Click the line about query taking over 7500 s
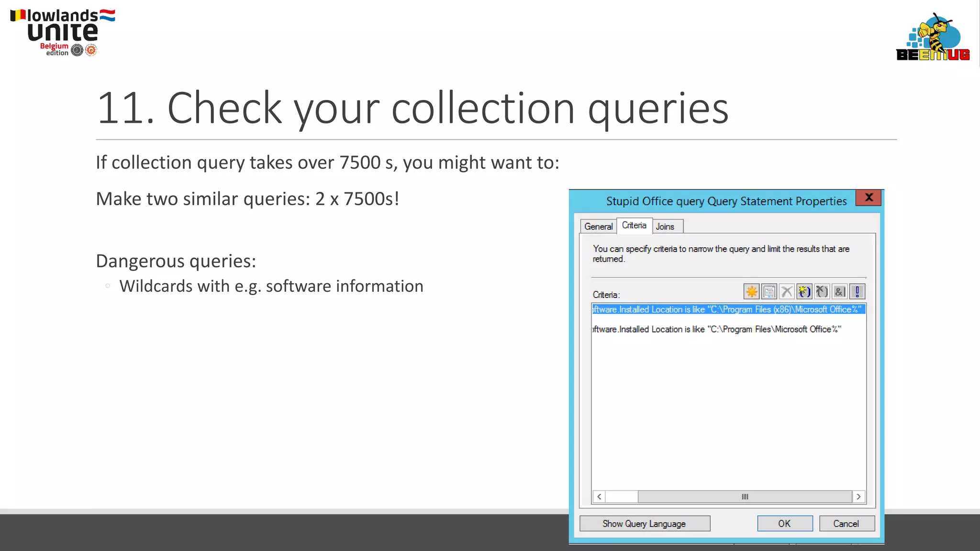 click(x=327, y=163)
